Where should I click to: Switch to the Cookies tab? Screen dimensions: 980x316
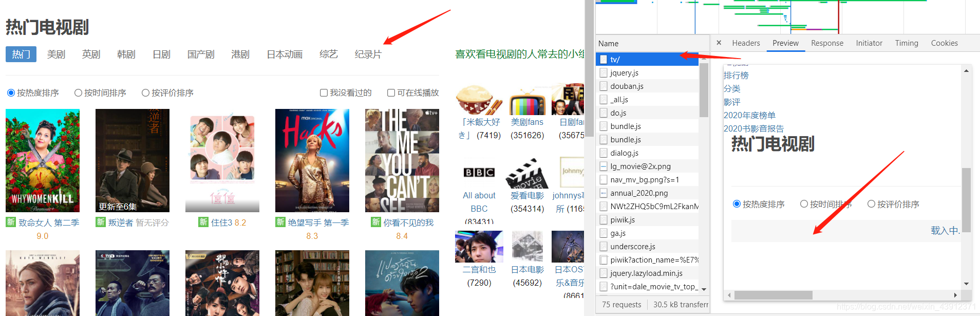coord(944,43)
